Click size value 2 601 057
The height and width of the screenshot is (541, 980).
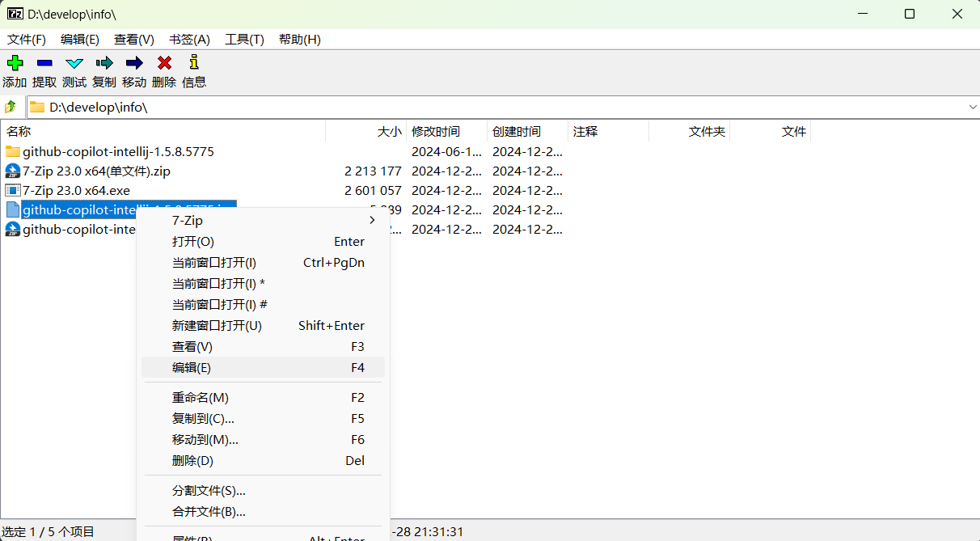(373, 190)
